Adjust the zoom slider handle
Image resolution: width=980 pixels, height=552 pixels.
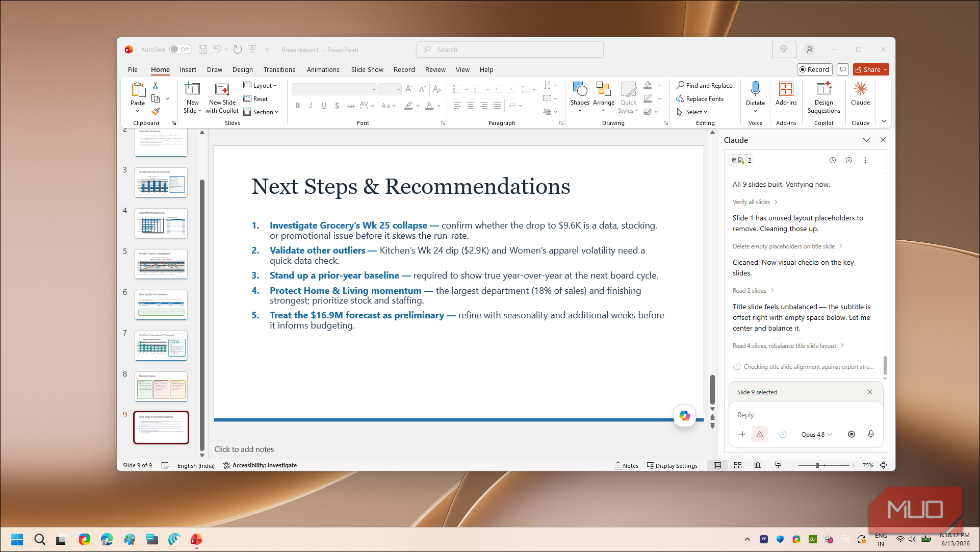pyautogui.click(x=817, y=465)
